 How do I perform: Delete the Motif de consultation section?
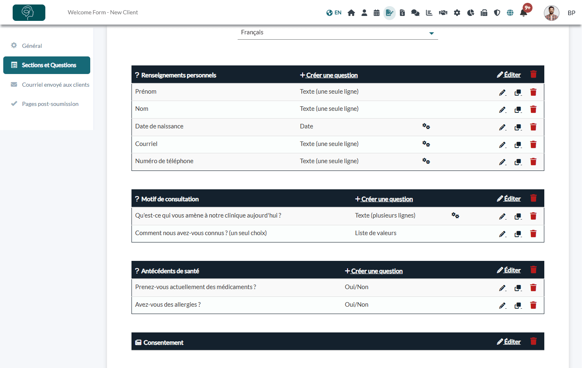[x=533, y=198]
